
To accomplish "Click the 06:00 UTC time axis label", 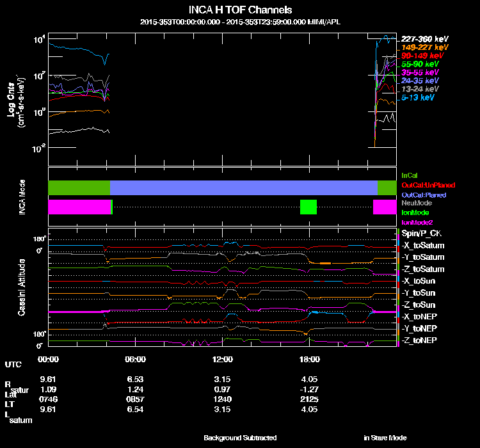I will click(x=135, y=359).
